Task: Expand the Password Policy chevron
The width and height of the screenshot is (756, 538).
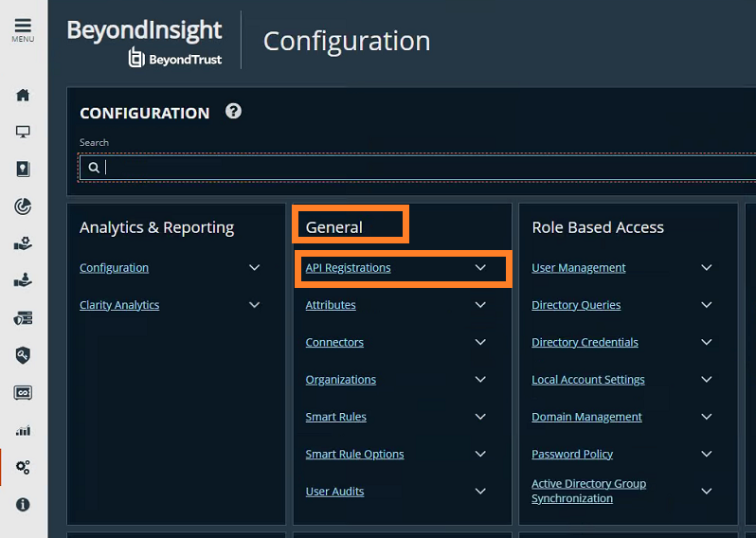Action: (707, 454)
